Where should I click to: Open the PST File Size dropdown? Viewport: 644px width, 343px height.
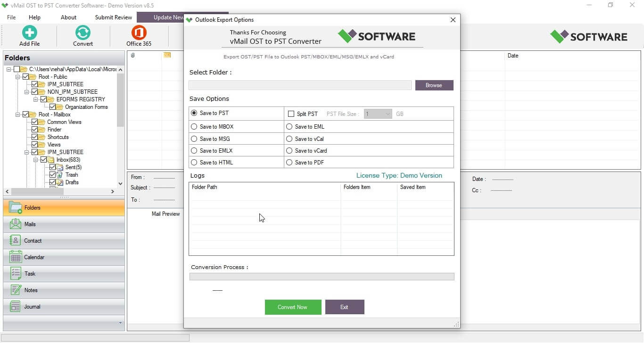pos(378,114)
